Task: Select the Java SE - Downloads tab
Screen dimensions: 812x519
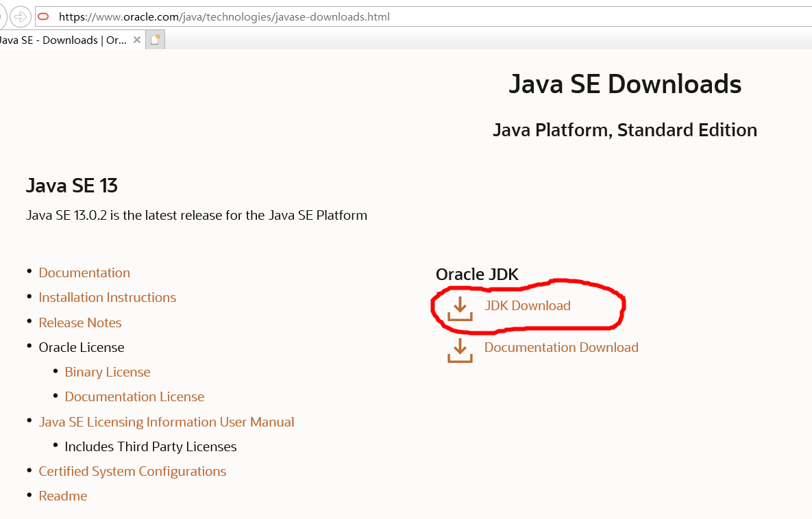Action: point(71,40)
